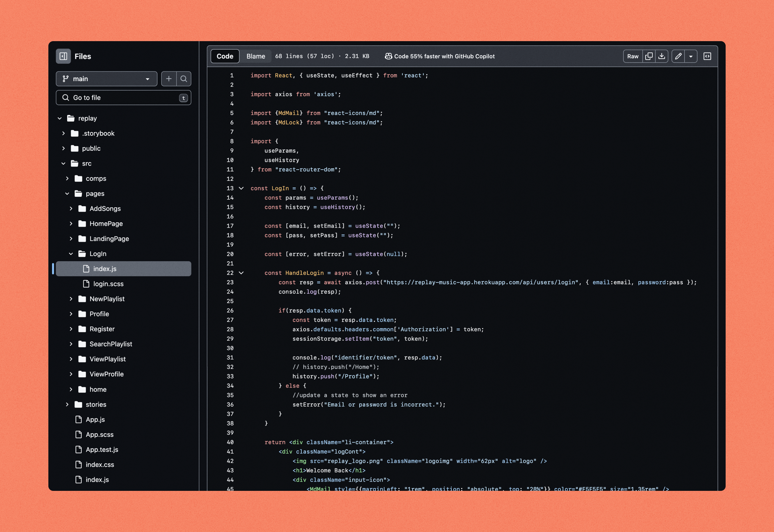Image resolution: width=774 pixels, height=532 pixels.
Task: Open login.scss in file tree
Action: (x=108, y=284)
